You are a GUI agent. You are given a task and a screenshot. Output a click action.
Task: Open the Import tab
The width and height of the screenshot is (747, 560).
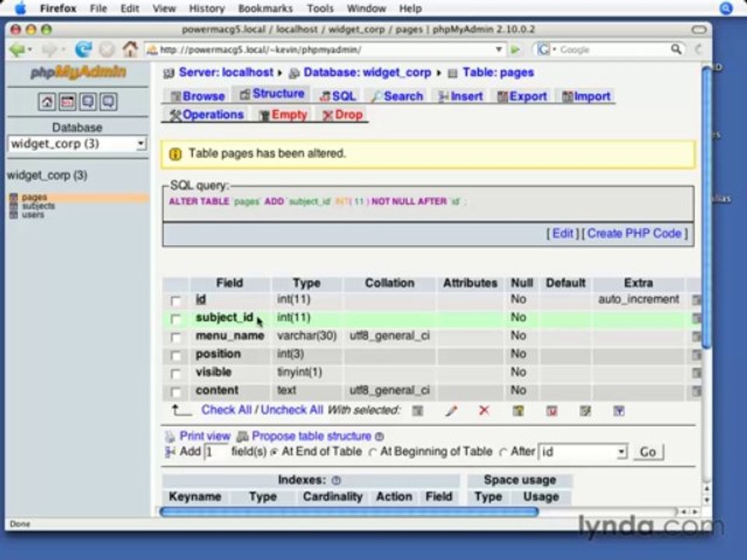[x=586, y=96]
